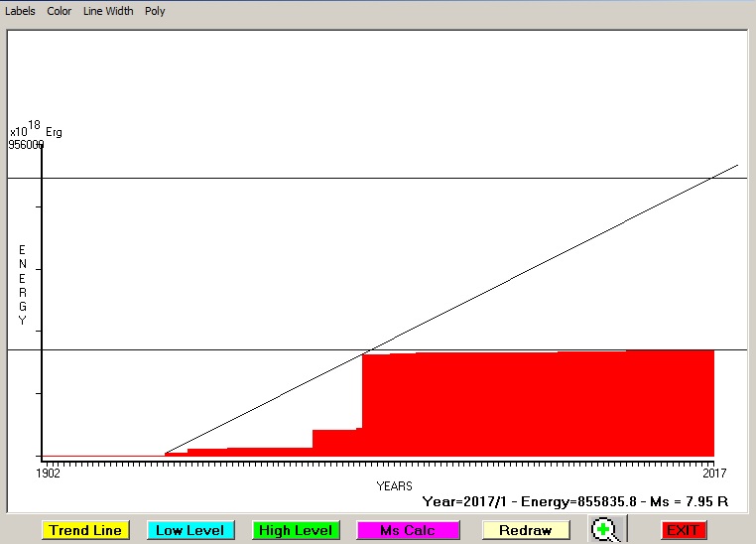This screenshot has height=544, width=756.
Task: Click the 2017 end year label
Action: [x=713, y=474]
